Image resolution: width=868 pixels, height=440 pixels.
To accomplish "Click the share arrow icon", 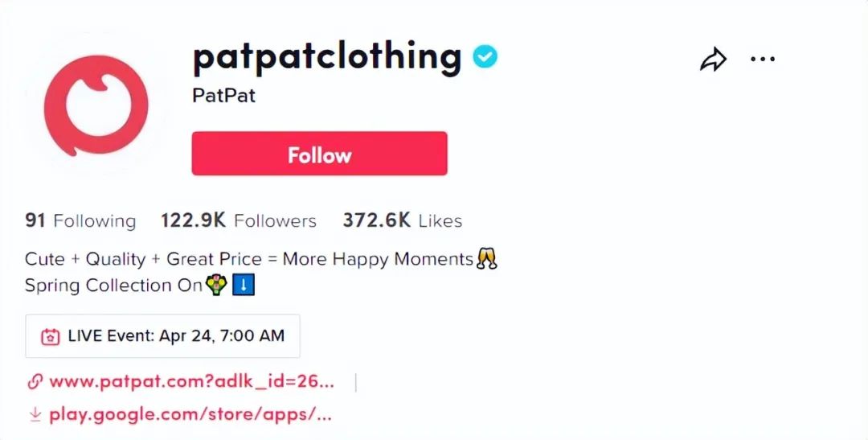I will [713, 59].
